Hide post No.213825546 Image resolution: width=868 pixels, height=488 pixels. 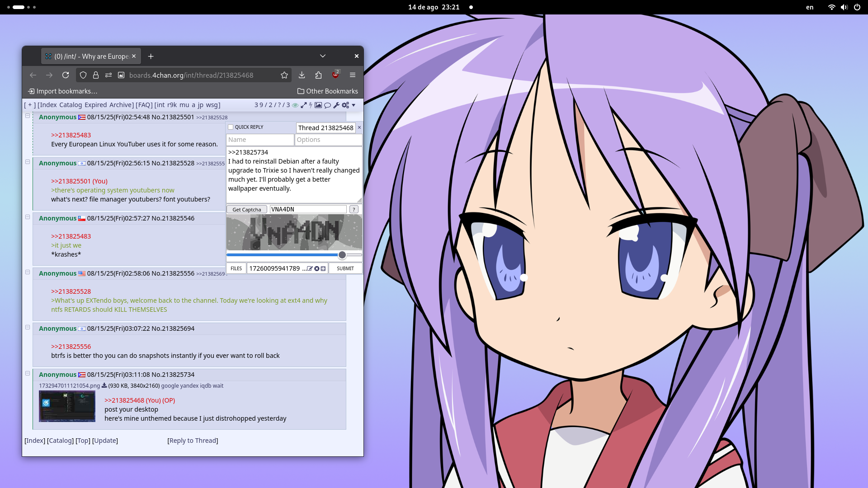pos(28,217)
